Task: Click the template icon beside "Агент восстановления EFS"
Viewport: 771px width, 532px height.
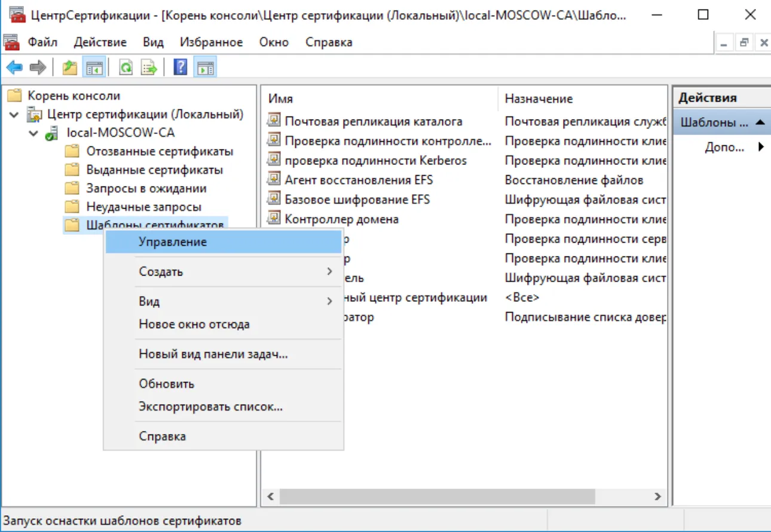Action: (x=274, y=180)
